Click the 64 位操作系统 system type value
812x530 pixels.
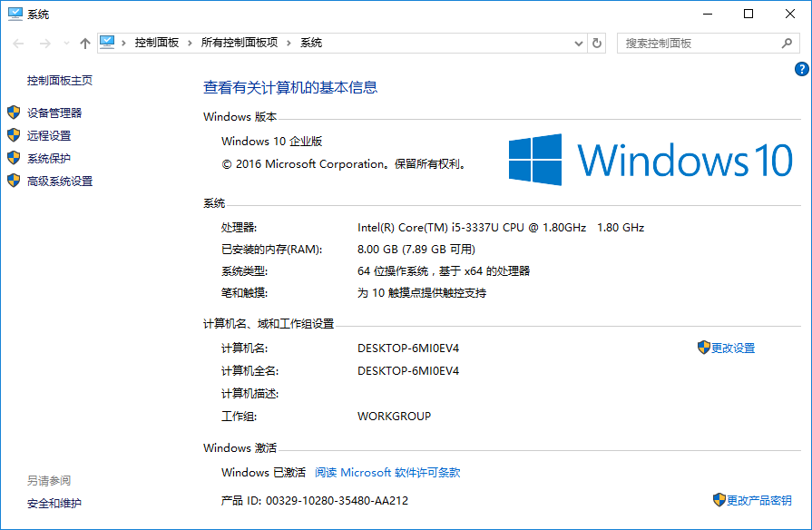coord(444,271)
